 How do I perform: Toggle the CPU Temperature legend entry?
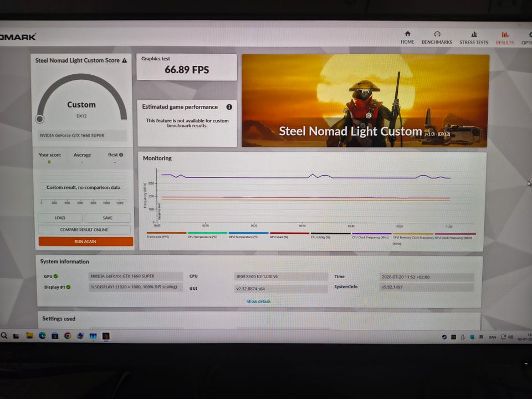207,235
